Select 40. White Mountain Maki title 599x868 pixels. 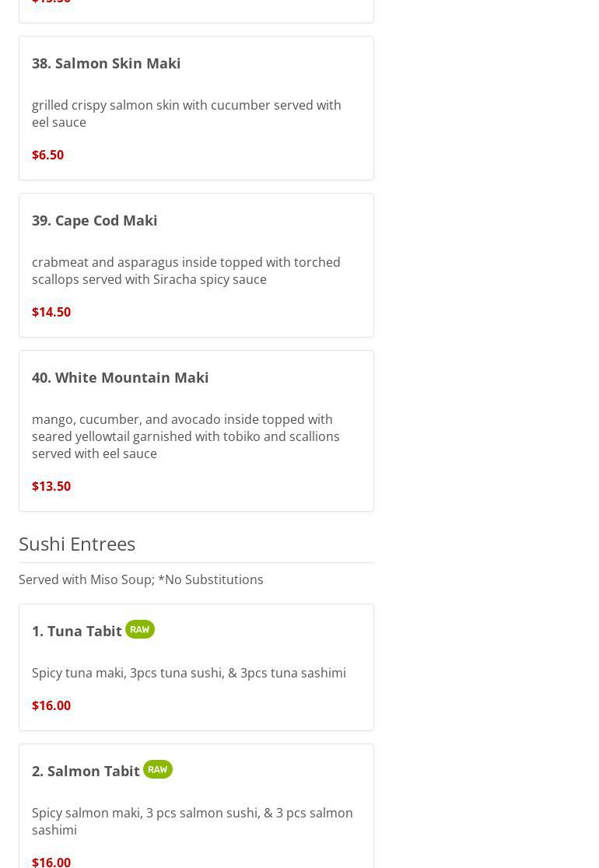coord(120,377)
